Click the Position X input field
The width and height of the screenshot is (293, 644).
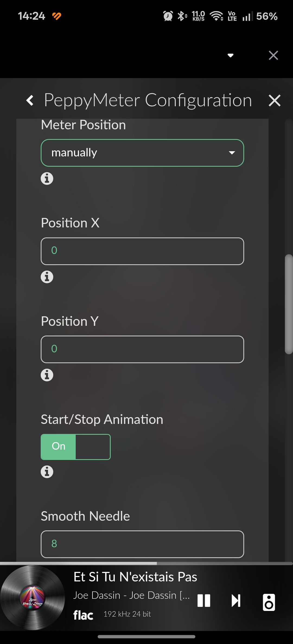pyautogui.click(x=142, y=251)
